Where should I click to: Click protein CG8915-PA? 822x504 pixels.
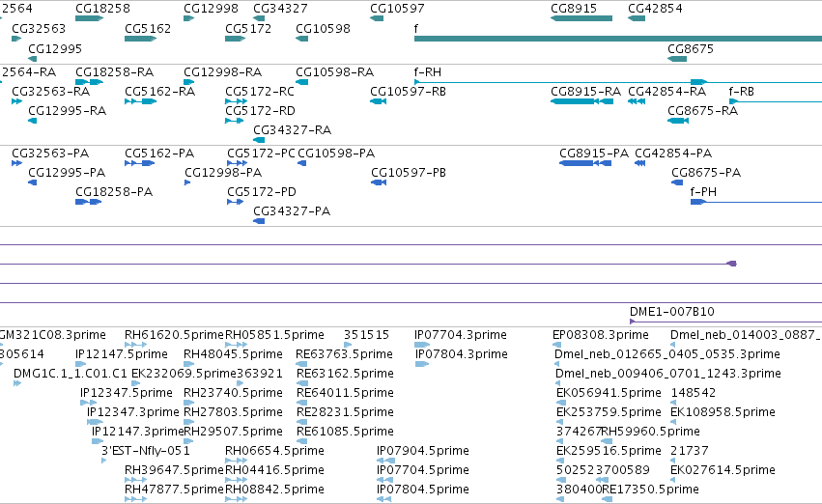point(594,154)
